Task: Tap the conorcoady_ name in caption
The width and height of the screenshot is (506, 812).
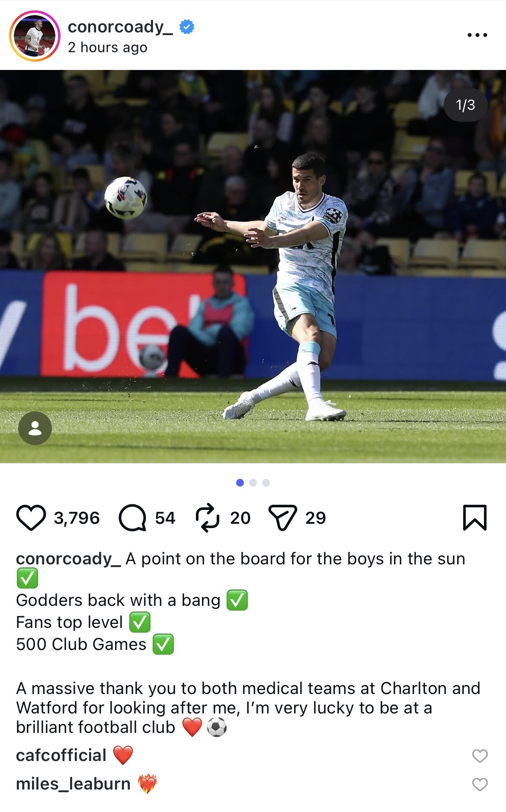Action: tap(68, 559)
